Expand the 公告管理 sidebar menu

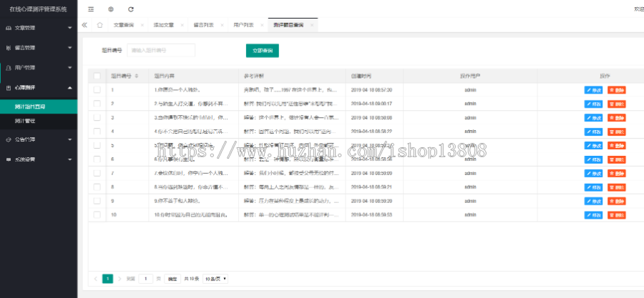(x=39, y=139)
